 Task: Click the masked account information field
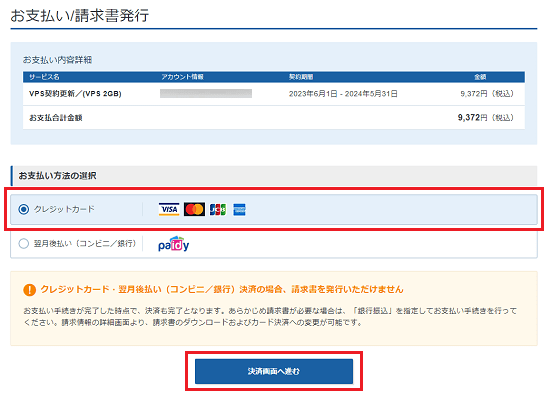pos(206,93)
